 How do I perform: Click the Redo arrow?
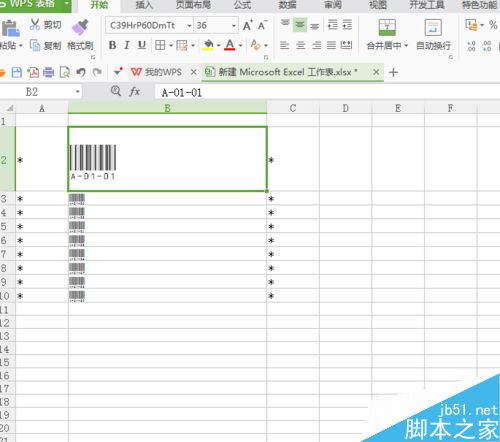97,72
